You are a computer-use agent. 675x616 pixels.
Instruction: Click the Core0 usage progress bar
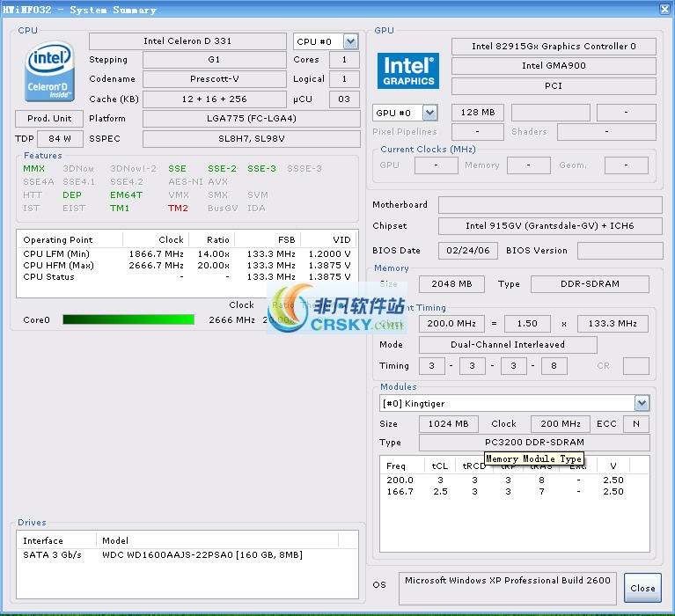tap(128, 319)
